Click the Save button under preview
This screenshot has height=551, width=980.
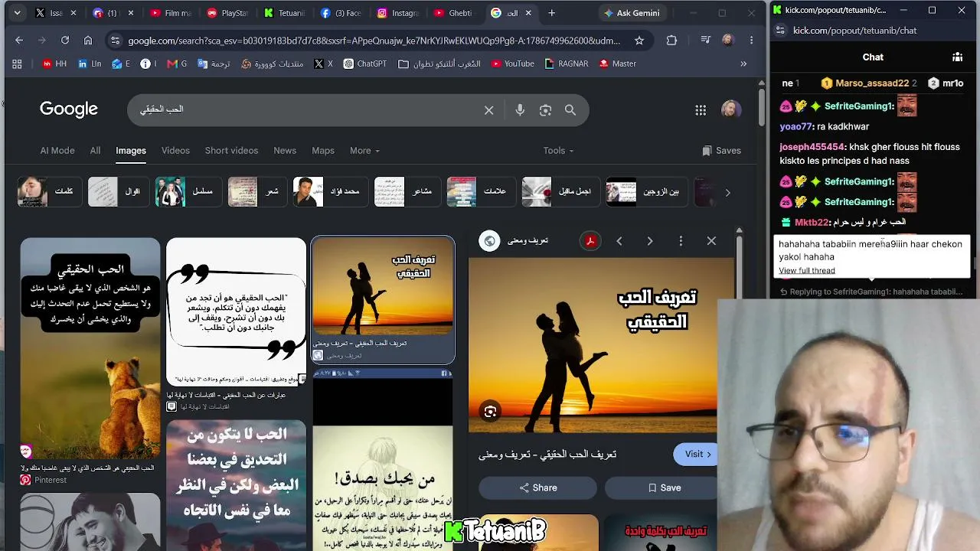click(663, 487)
